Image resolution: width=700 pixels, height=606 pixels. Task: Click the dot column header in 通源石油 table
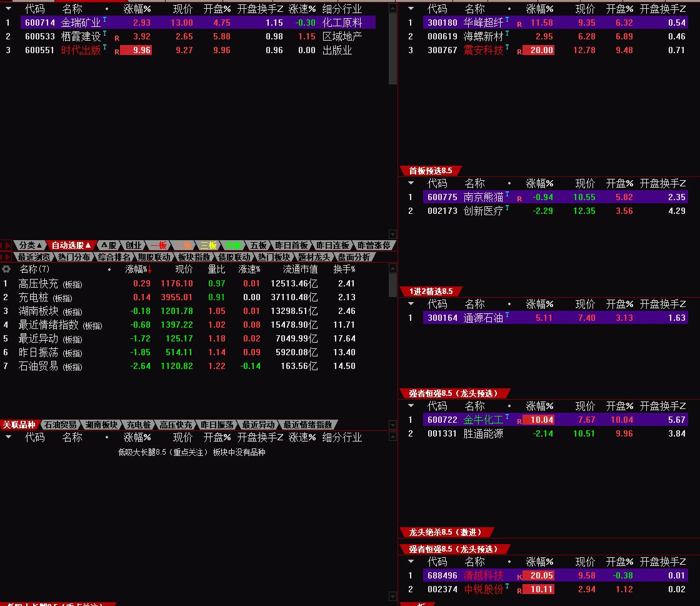point(509,304)
